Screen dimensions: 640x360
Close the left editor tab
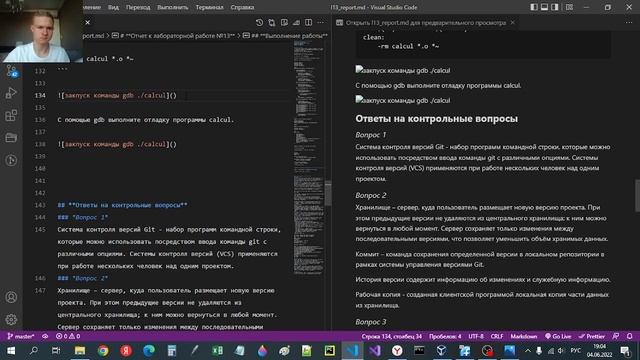(x=87, y=22)
